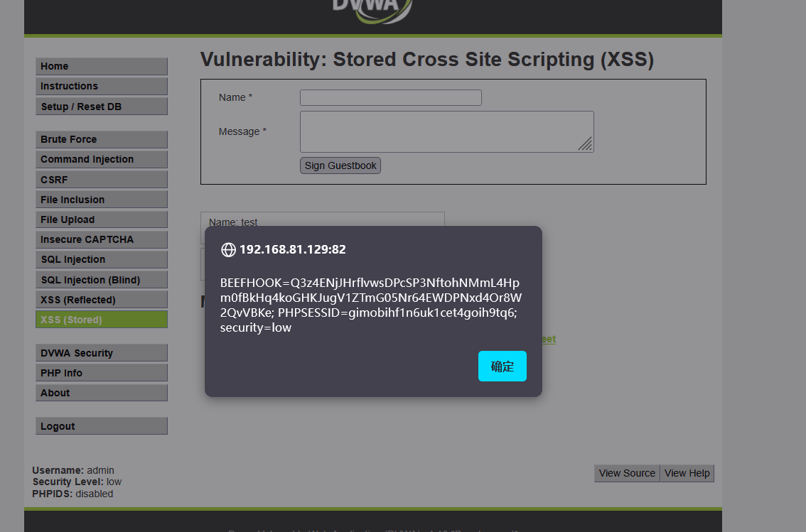Viewport: 806px width, 532px height.
Task: Focus the Name input field
Action: (x=391, y=97)
